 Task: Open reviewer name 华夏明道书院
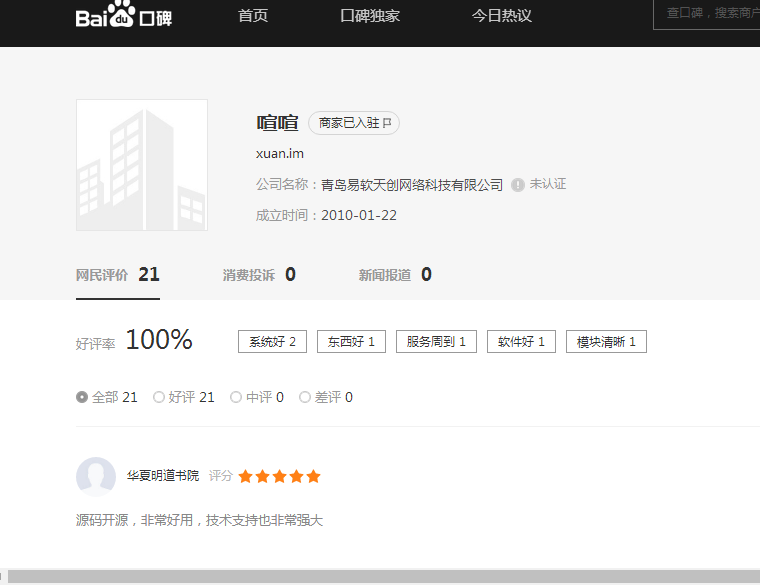pyautogui.click(x=163, y=475)
